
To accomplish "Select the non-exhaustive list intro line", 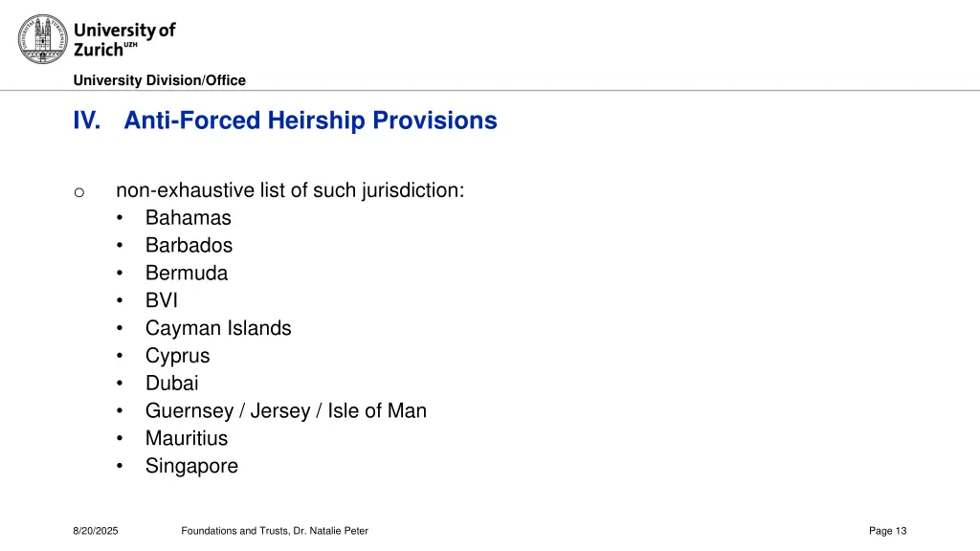I will (290, 190).
